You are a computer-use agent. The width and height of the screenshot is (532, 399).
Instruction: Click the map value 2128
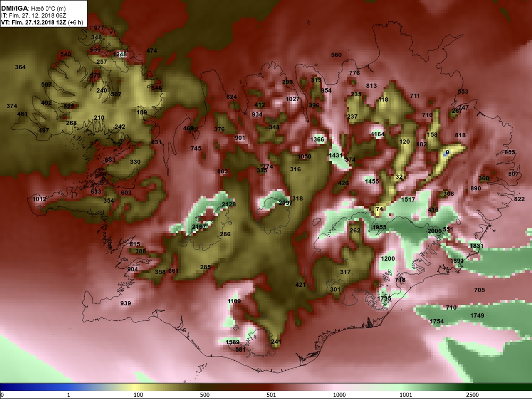click(x=229, y=204)
